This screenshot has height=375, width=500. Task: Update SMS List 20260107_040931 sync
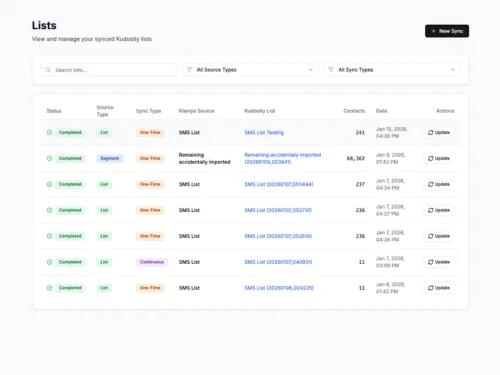[439, 262]
